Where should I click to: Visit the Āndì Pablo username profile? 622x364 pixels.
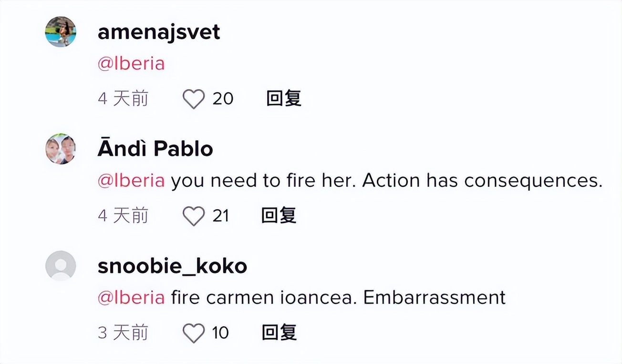pyautogui.click(x=155, y=149)
